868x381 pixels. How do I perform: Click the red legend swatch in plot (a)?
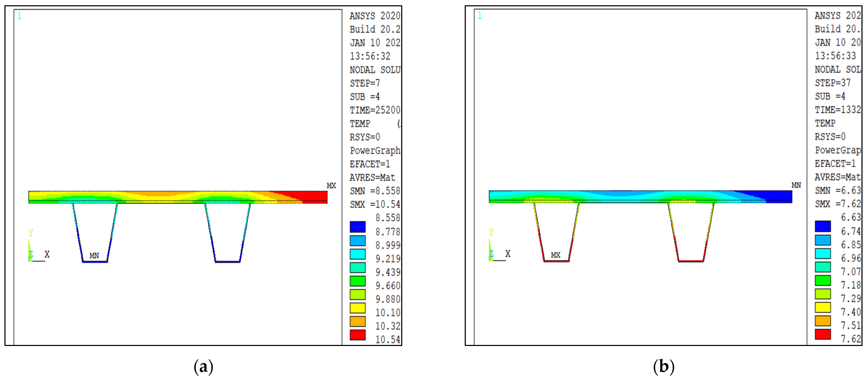pyautogui.click(x=357, y=335)
